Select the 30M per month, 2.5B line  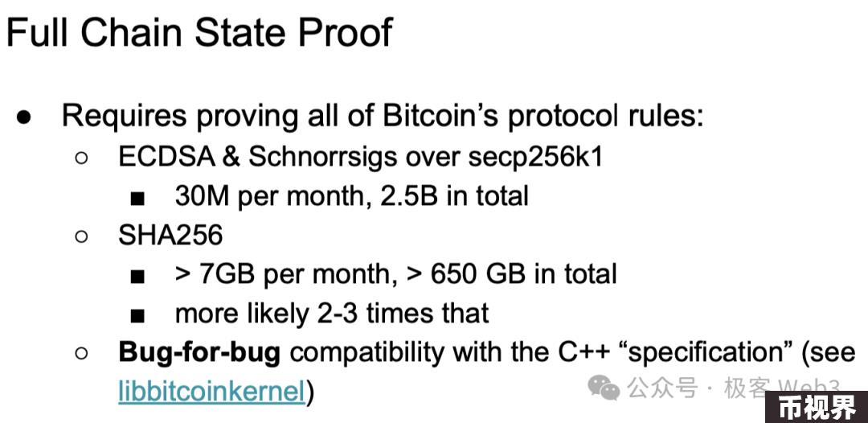351,196
